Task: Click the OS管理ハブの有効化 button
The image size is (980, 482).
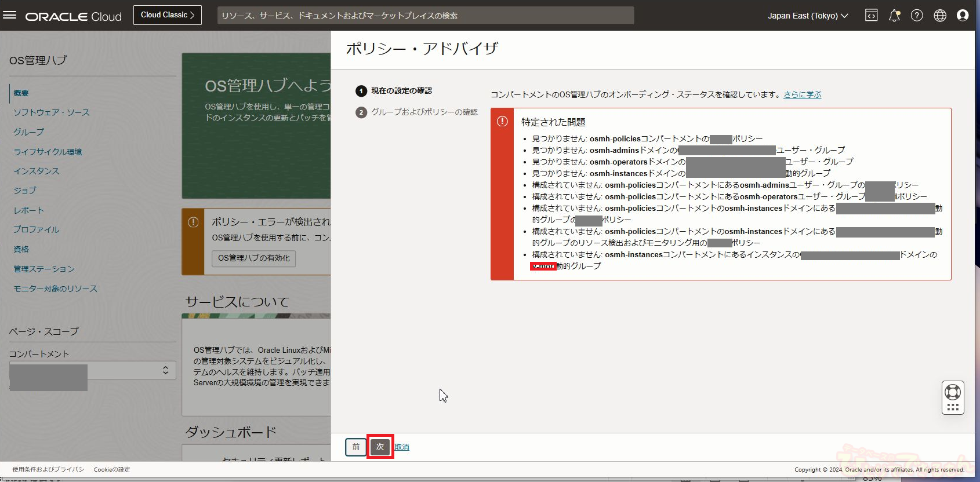Action: pos(253,258)
